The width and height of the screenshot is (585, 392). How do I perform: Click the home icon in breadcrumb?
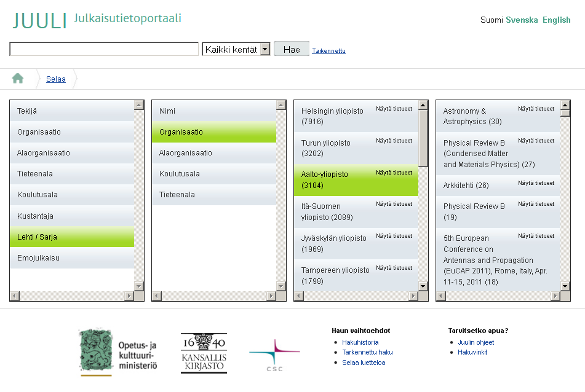pyautogui.click(x=18, y=79)
